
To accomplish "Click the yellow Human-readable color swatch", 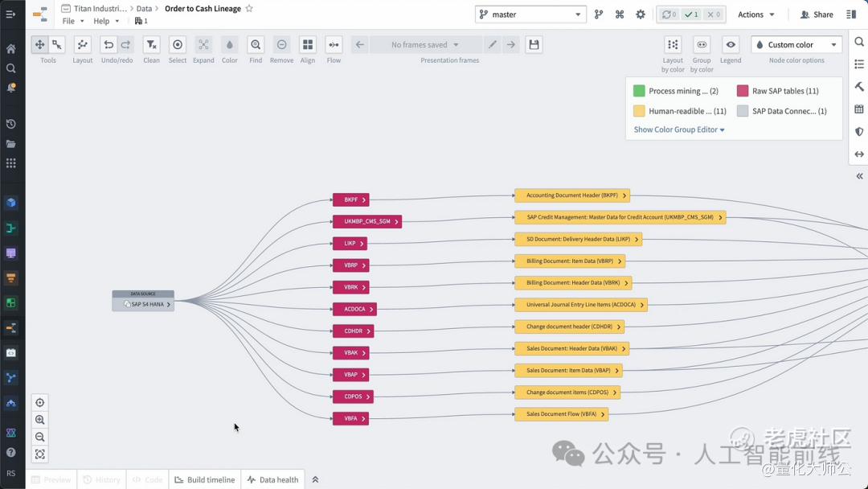I will pyautogui.click(x=639, y=111).
